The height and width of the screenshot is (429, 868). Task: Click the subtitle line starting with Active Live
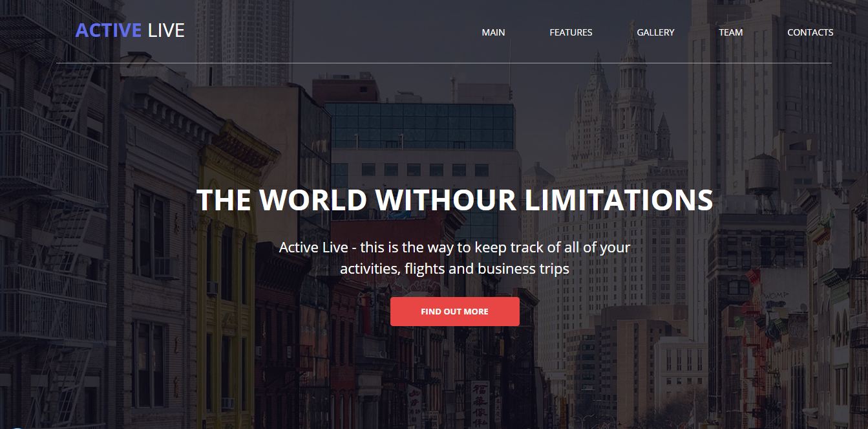[454, 247]
